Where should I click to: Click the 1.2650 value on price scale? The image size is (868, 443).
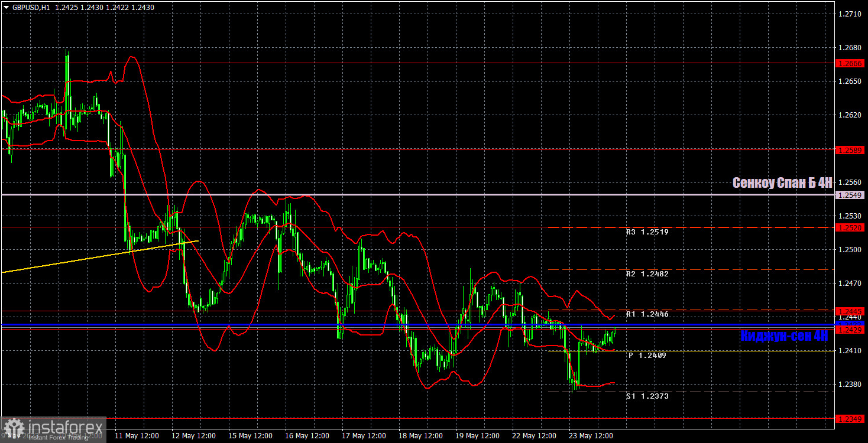point(851,81)
